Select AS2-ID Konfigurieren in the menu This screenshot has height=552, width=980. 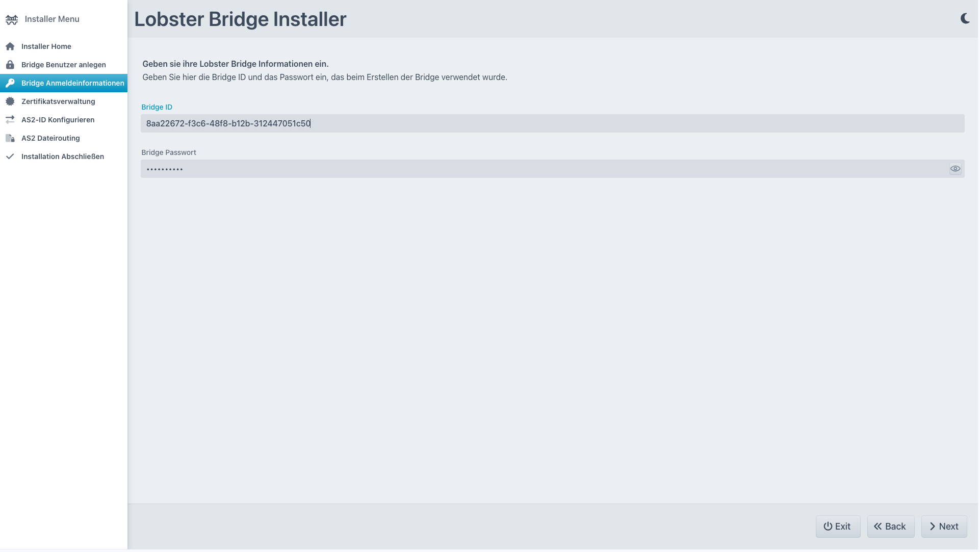(58, 120)
